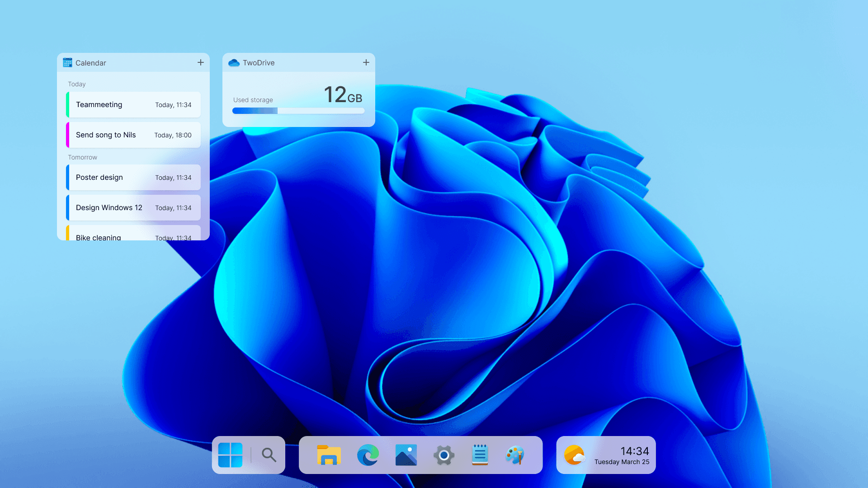Screen dimensions: 868x488
Task: Click the Bike cleaning event
Action: (133, 235)
